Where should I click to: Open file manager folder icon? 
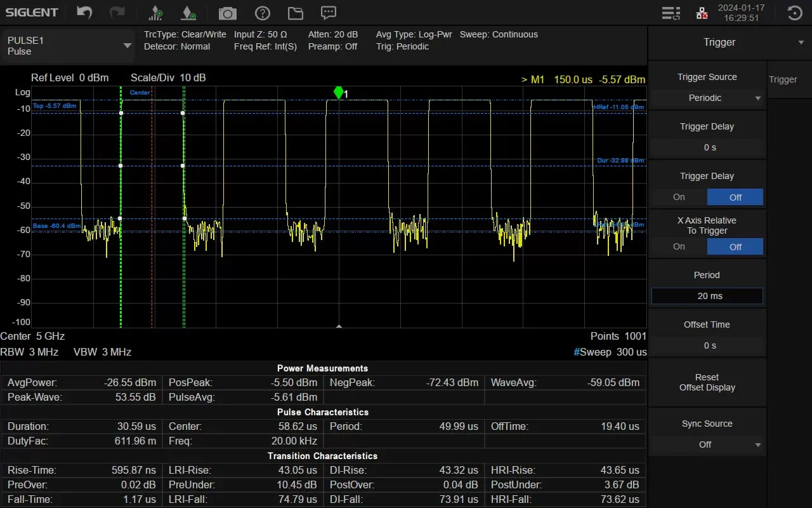[295, 13]
